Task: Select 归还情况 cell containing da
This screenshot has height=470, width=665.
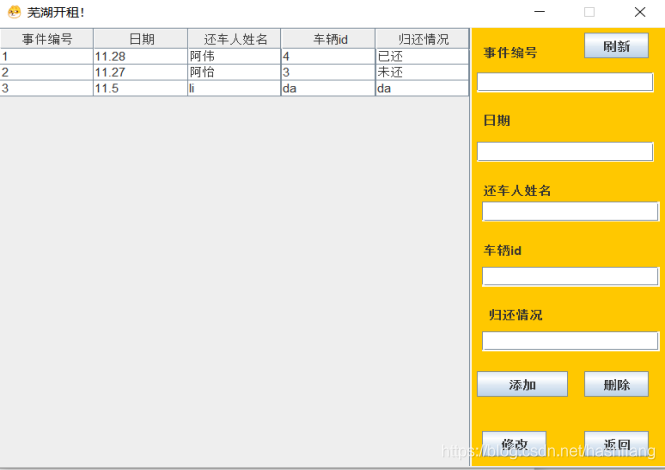Action: pyautogui.click(x=422, y=88)
